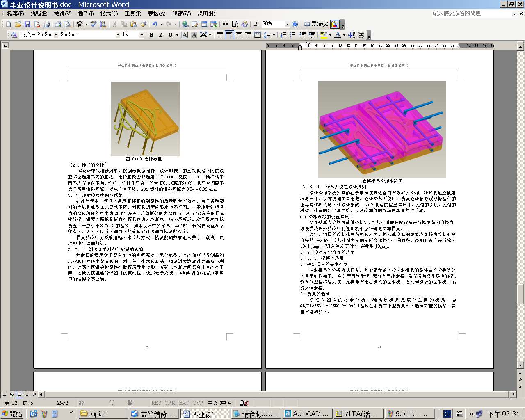This screenshot has height=420, width=525.
Task: Expand underline style dropdown arrow
Action: (x=177, y=35)
